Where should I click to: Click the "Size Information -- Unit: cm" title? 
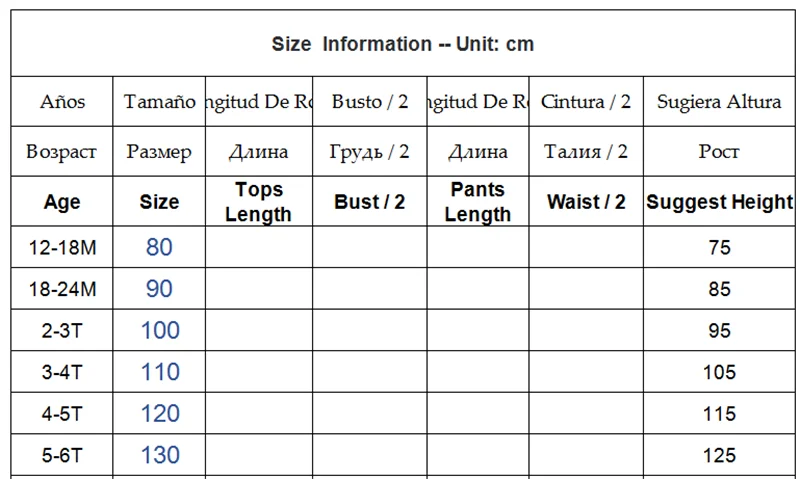click(x=402, y=44)
